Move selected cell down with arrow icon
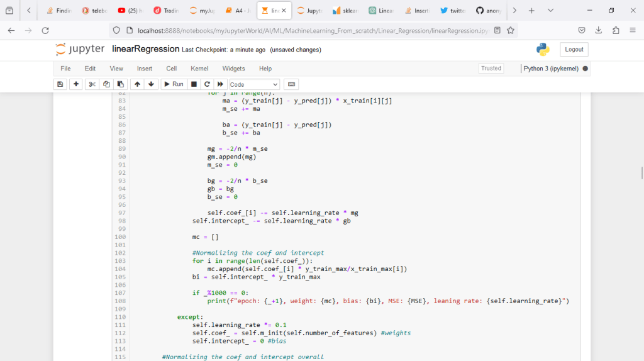The image size is (644, 361). point(151,84)
